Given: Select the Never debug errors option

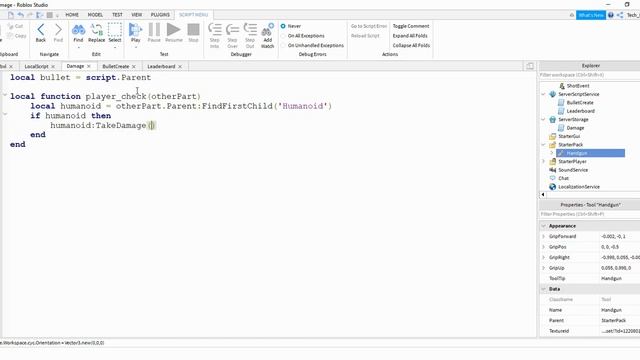Looking at the screenshot, I should click(x=283, y=26).
